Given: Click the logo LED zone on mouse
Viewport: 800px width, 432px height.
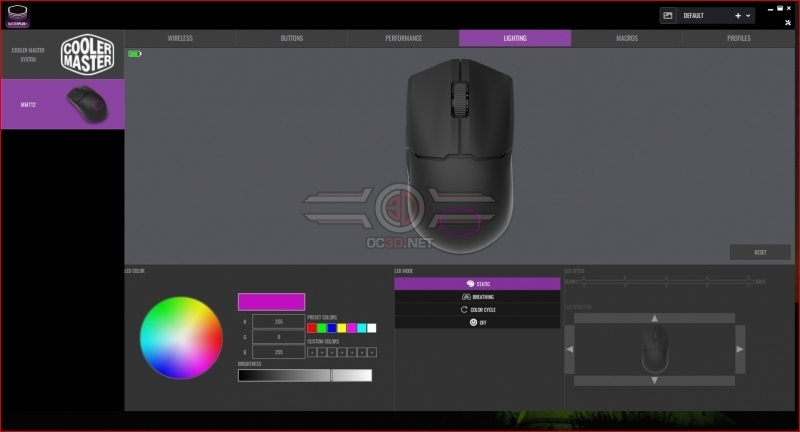Looking at the screenshot, I should (460, 222).
